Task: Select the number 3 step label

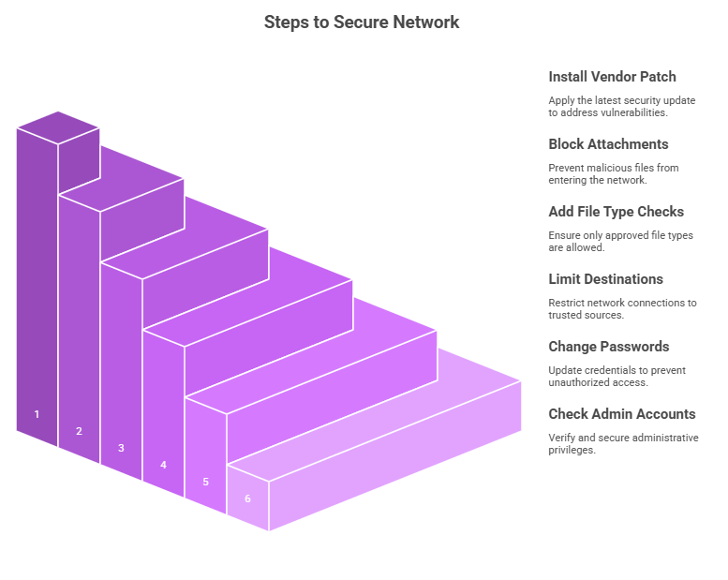Action: (121, 448)
